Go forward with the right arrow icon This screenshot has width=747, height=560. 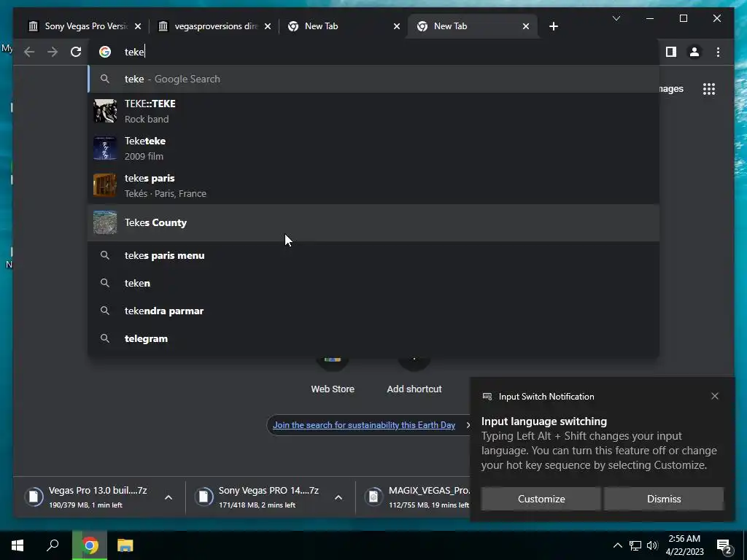pyautogui.click(x=53, y=52)
